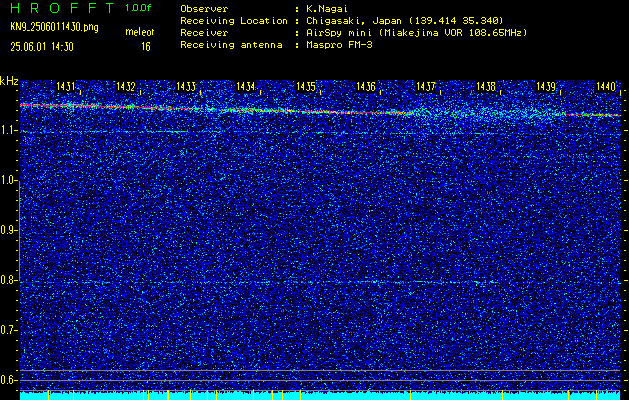The width and height of the screenshot is (629, 400).
Task: Click the 1440 time marker label
Action: (x=606, y=86)
